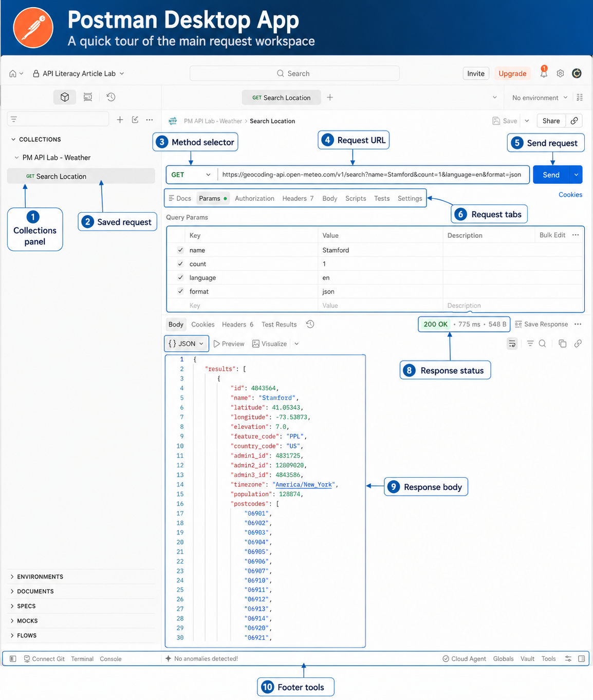The image size is (593, 700).
Task: Click the sidebar filter icon
Action: (14, 119)
